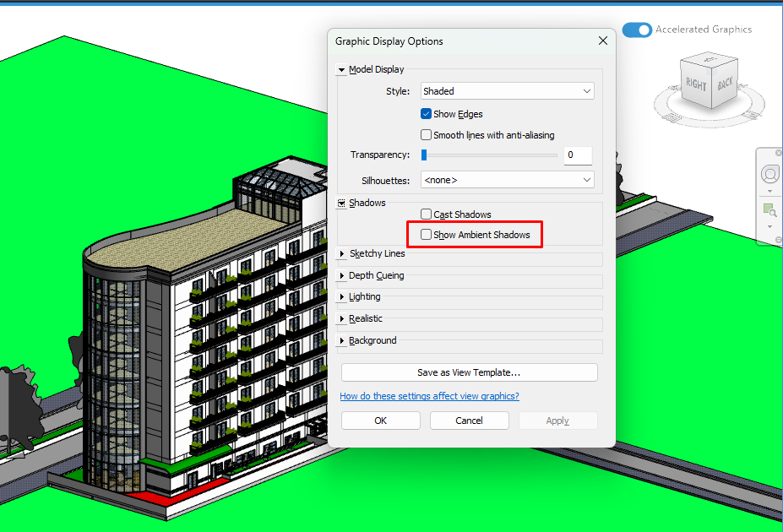Click the RIGHT face of the ViewCube
Viewport: 783px width, 532px height.
[696, 84]
